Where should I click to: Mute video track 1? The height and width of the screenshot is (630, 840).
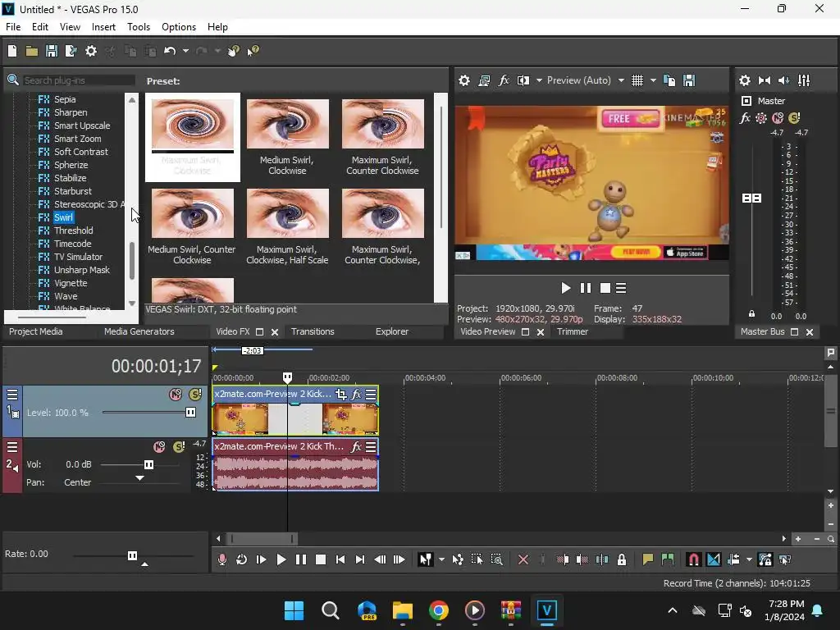tap(176, 395)
